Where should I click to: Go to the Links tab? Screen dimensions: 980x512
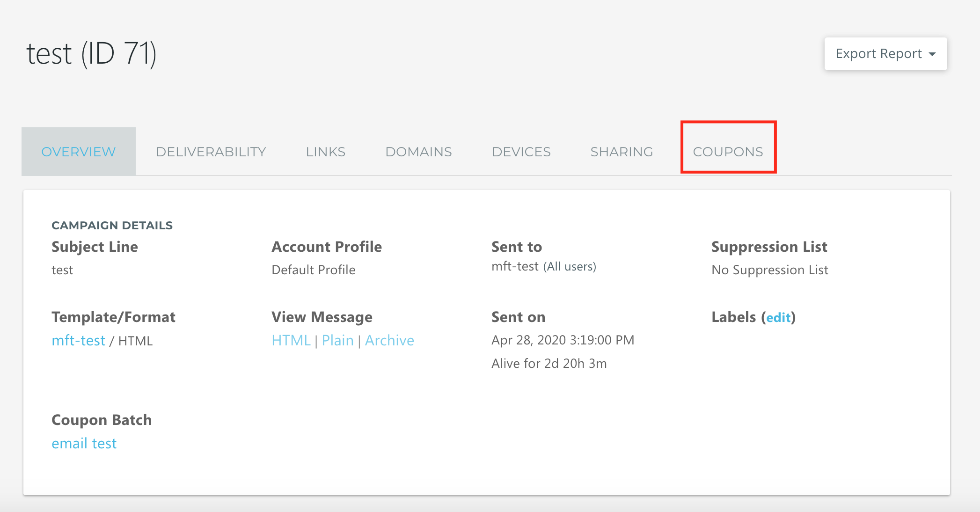pyautogui.click(x=325, y=152)
